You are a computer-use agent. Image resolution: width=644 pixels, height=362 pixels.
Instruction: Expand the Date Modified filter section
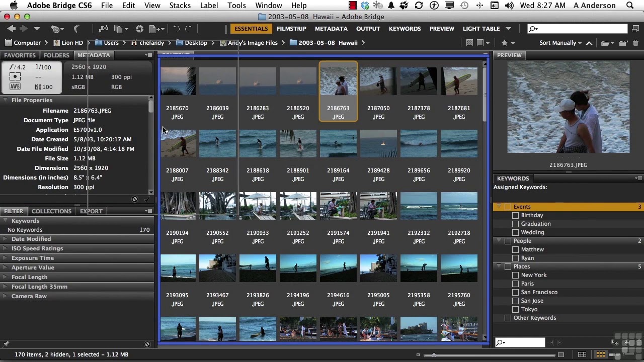point(31,239)
